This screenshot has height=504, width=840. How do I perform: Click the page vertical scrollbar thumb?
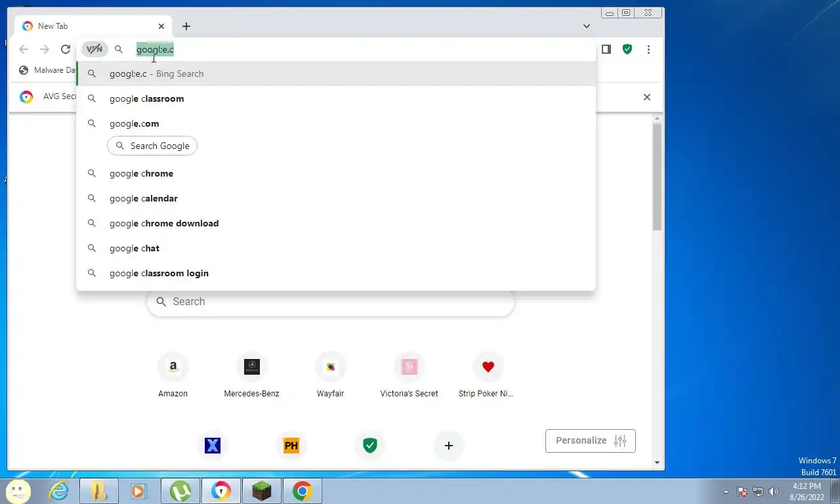657,176
